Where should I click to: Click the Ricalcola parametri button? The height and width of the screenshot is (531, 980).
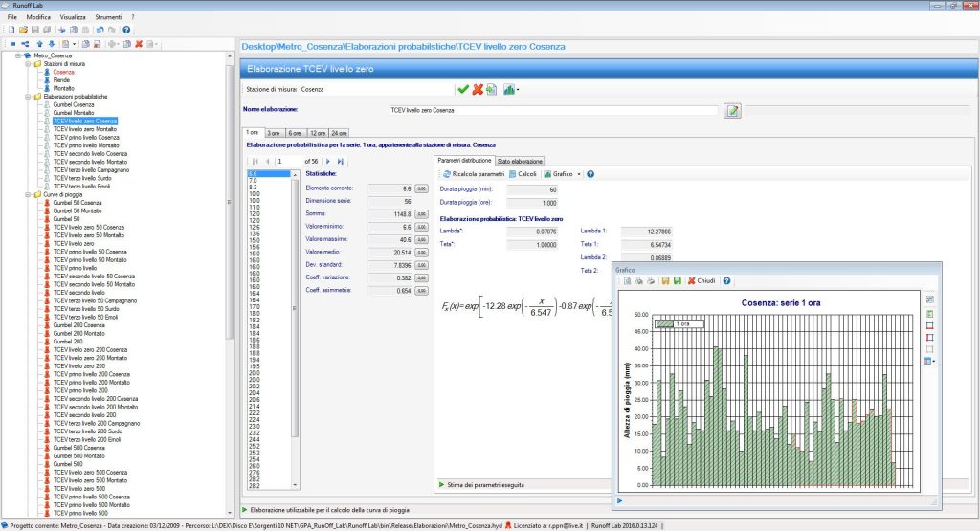[x=473, y=174]
